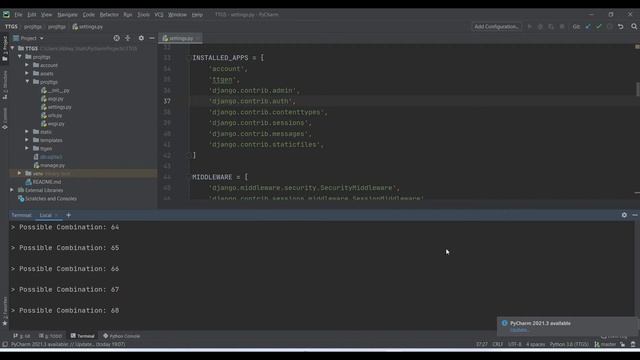Click the editor vertical scrollbar thumb
This screenshot has height=360, width=640.
point(638,89)
